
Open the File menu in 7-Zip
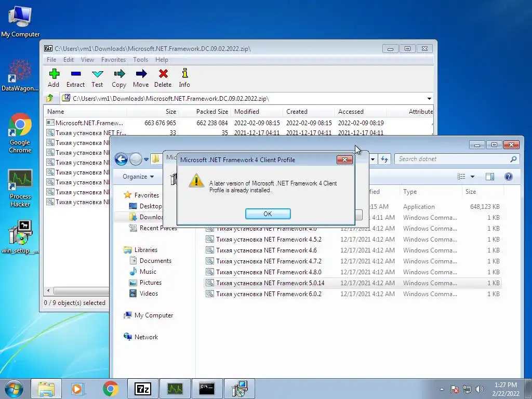[x=51, y=60]
